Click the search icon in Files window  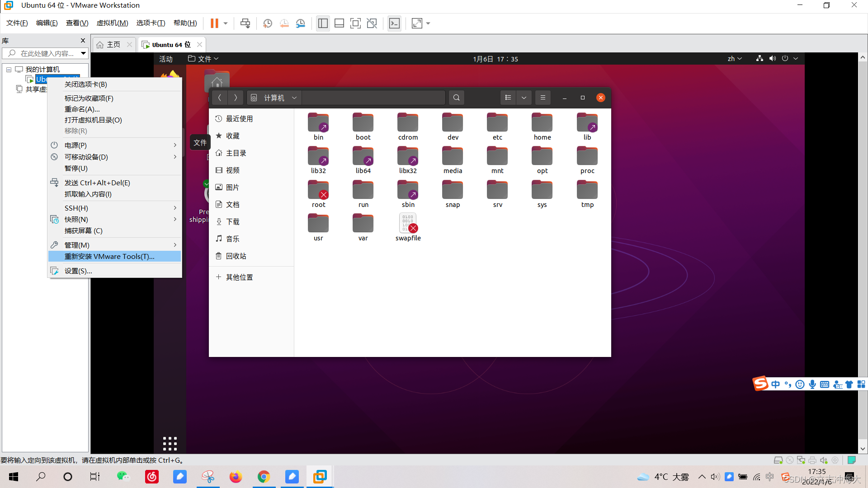point(457,98)
